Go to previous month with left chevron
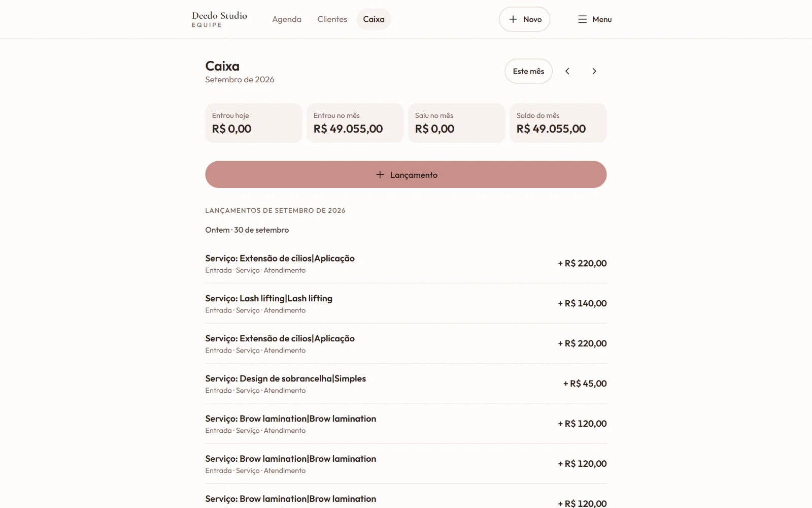The height and width of the screenshot is (508, 812). 567,71
